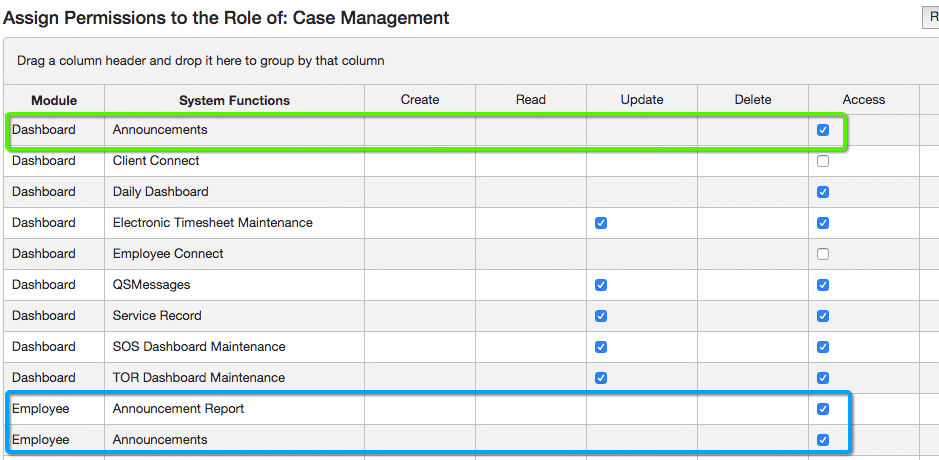The image size is (939, 460).
Task: Uncheck Access for Daily Dashboard
Action: (822, 192)
